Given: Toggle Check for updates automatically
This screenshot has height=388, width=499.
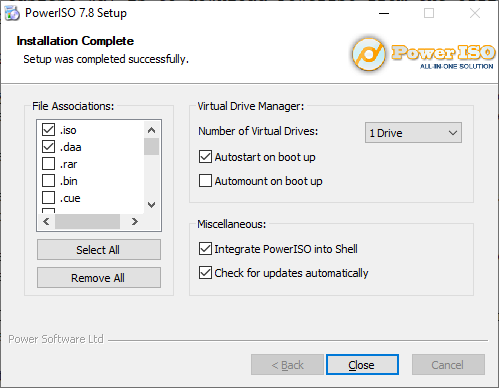Looking at the screenshot, I should click(205, 273).
